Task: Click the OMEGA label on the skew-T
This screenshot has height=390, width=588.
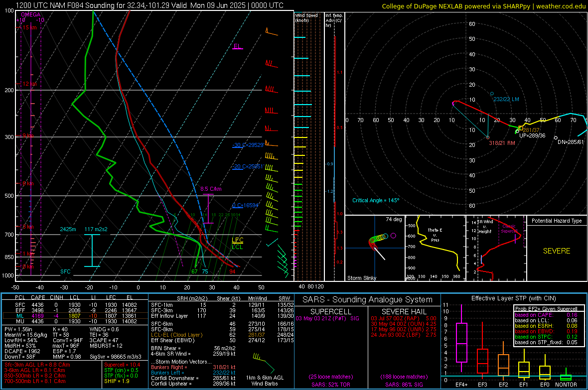Action: click(31, 14)
